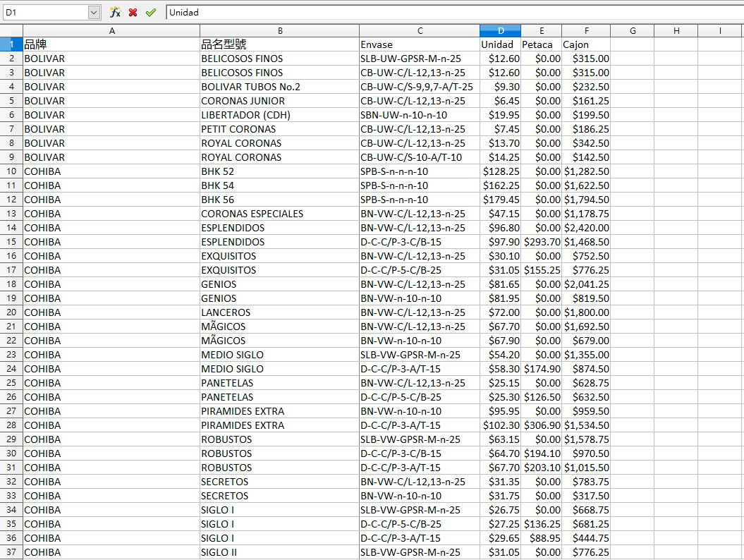Viewport: 744px width, 560px height.
Task: Select the $1,800.00 Cajon cell
Action: [x=586, y=312]
